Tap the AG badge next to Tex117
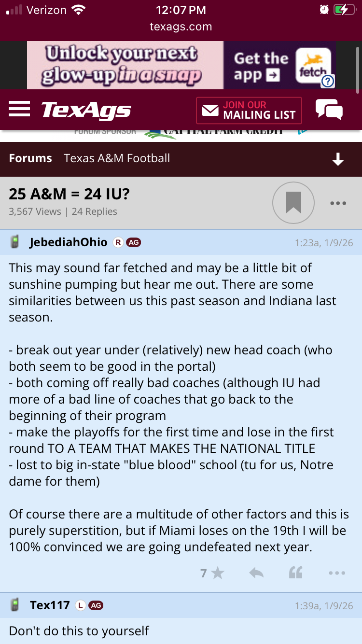 96,605
